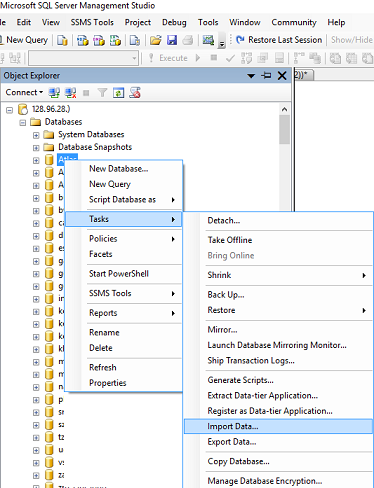374x488 pixels.
Task: Select Tasks in the context menu
Action: click(123, 219)
